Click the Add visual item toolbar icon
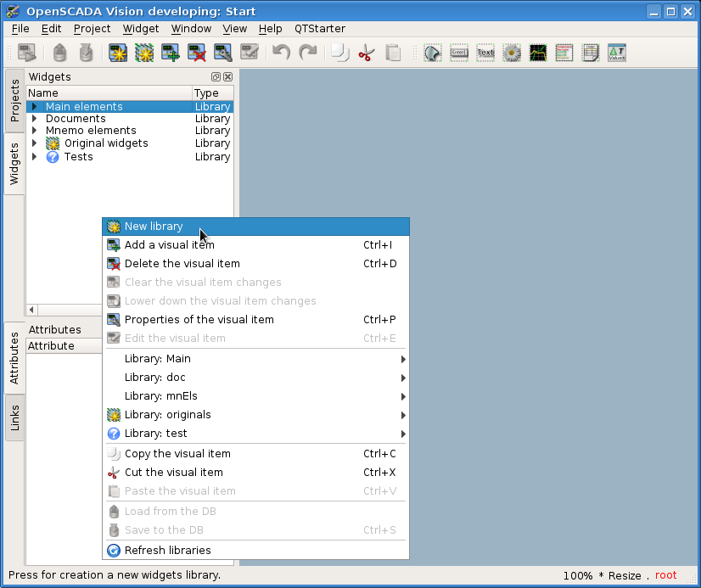 pos(171,53)
